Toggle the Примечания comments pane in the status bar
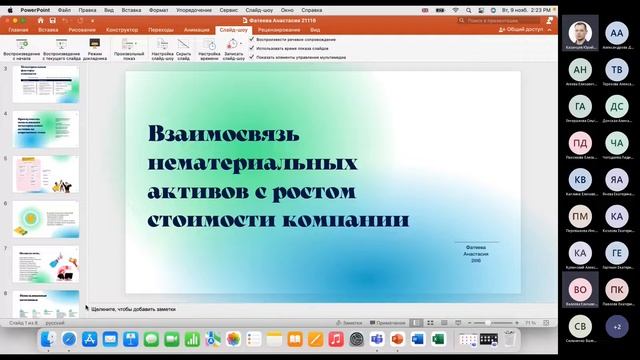 (x=388, y=323)
